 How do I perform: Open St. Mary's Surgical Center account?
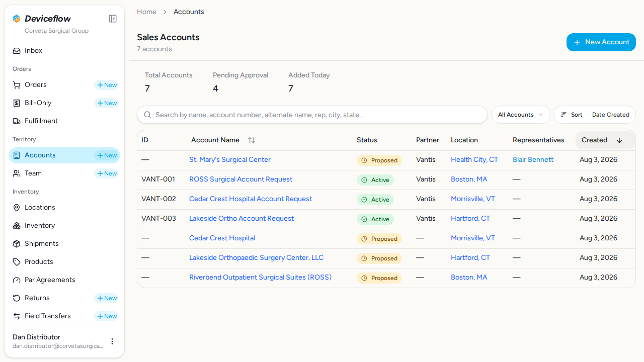pos(230,160)
